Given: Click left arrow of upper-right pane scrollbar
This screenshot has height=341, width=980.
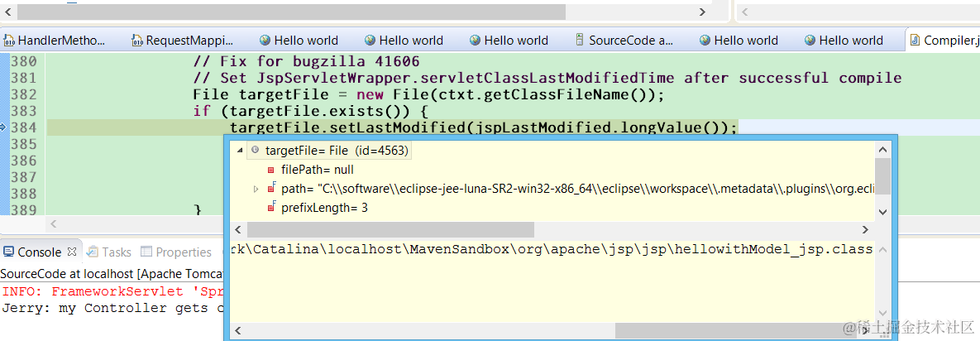Looking at the screenshot, I should (744, 12).
